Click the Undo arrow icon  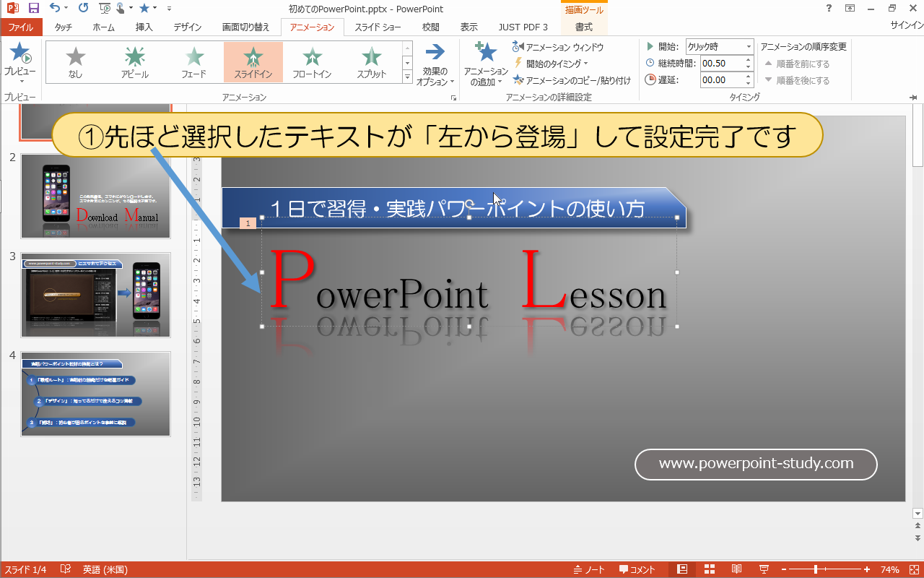tap(56, 9)
